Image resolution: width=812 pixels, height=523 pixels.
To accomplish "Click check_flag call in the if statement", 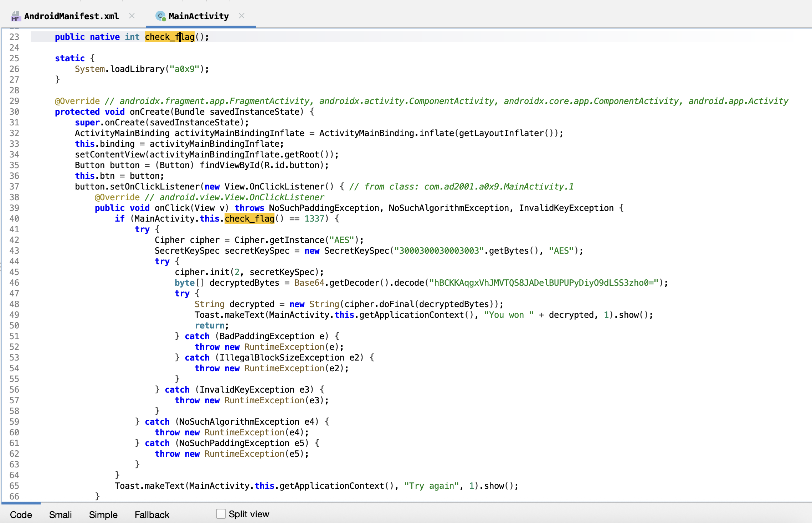I will tap(250, 219).
